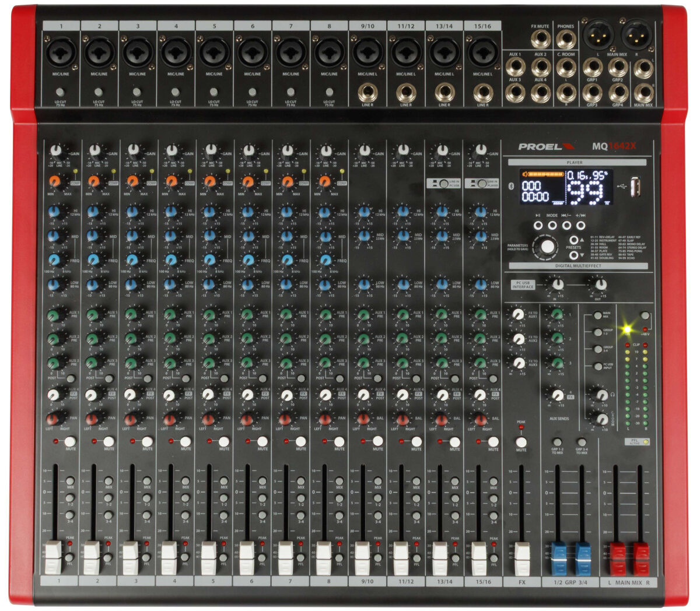Image resolution: width=700 pixels, height=611 pixels.
Task: Click the USB port symbol in the Player
Action: pyautogui.click(x=622, y=187)
